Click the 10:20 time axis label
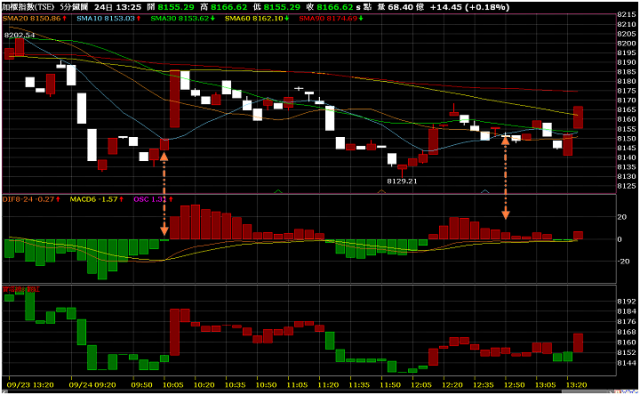640x395 pixels. 204,385
